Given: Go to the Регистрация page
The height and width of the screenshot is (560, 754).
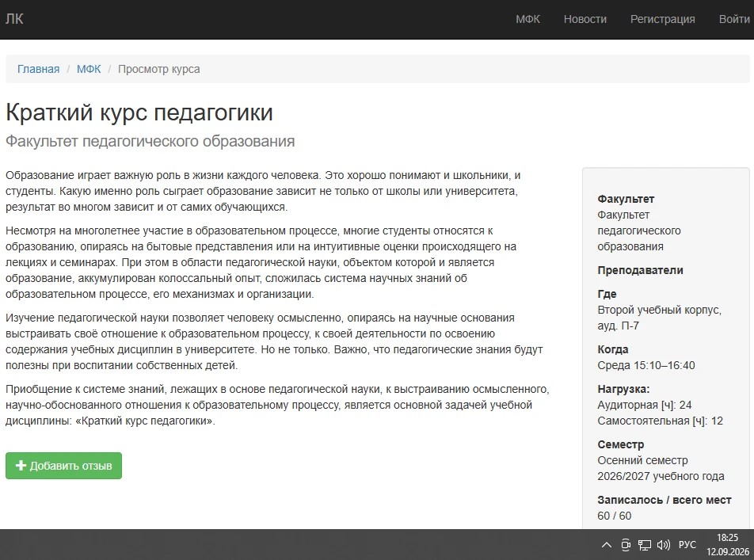Looking at the screenshot, I should pos(662,19).
